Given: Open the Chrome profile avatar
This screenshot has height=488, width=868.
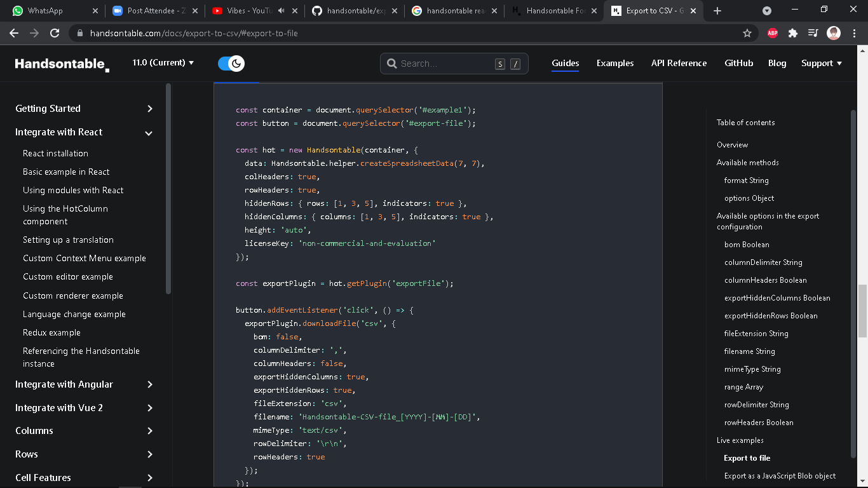Looking at the screenshot, I should tap(834, 33).
